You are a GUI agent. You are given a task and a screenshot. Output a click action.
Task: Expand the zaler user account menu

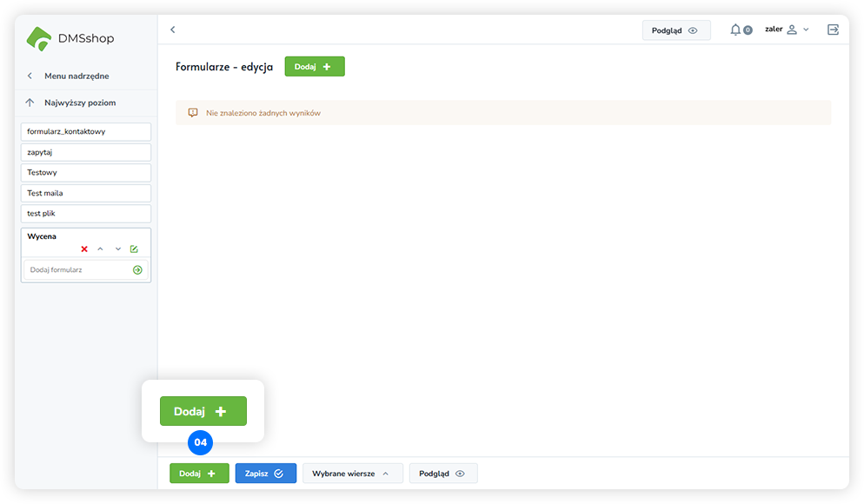(x=787, y=30)
